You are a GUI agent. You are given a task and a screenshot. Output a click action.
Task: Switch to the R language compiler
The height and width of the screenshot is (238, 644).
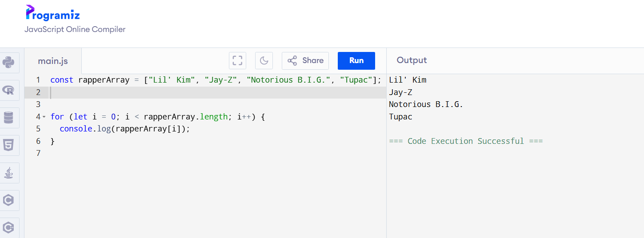8,90
